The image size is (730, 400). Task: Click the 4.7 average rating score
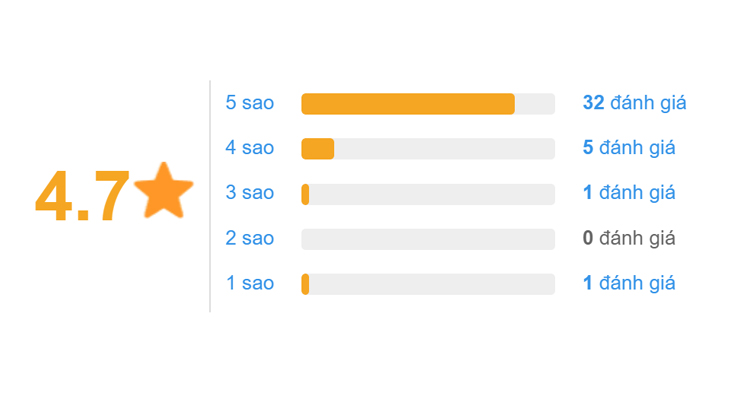point(81,196)
